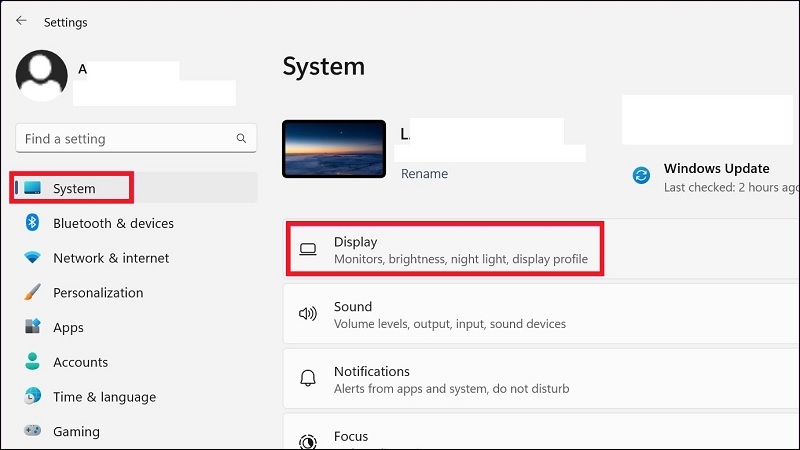Click 'Alerts from apps and system' description
800x450 pixels.
pos(452,388)
